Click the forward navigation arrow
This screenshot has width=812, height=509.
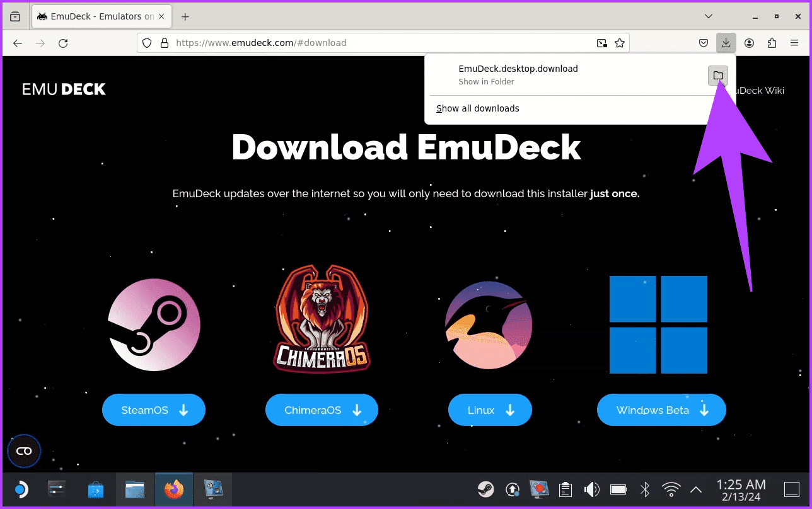[x=40, y=43]
